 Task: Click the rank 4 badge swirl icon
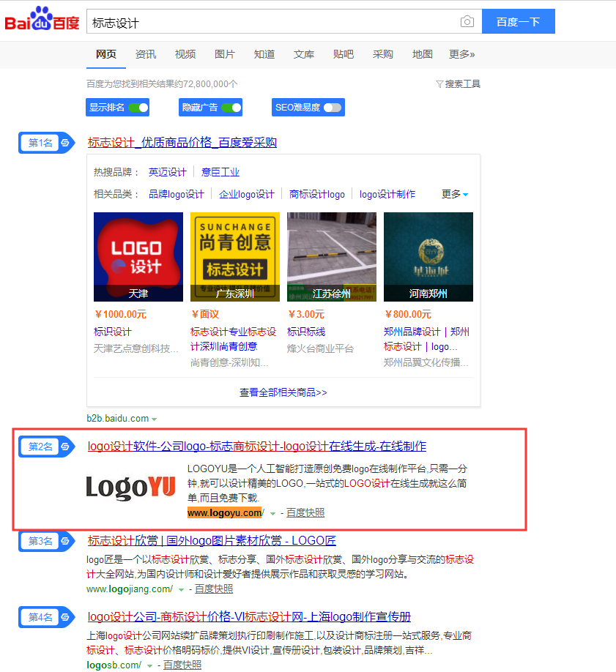point(65,617)
